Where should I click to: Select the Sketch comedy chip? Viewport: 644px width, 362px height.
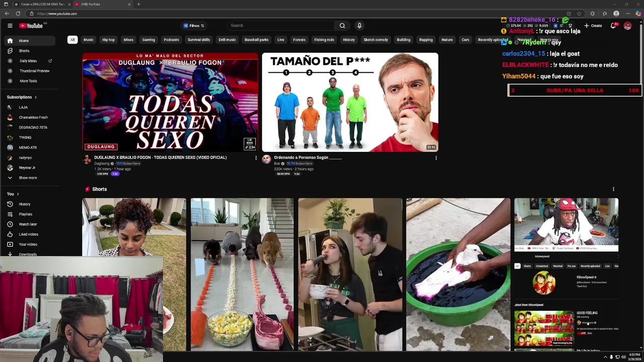click(376, 40)
